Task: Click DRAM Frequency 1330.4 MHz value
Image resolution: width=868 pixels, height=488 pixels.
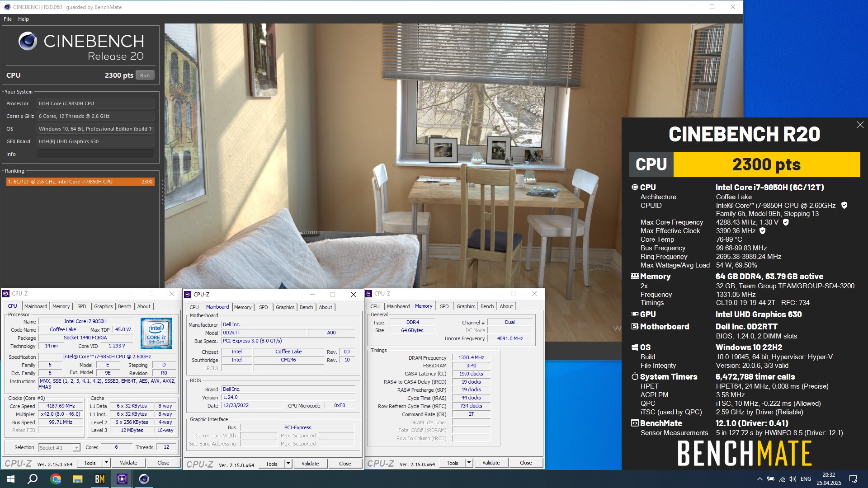Action: point(471,357)
